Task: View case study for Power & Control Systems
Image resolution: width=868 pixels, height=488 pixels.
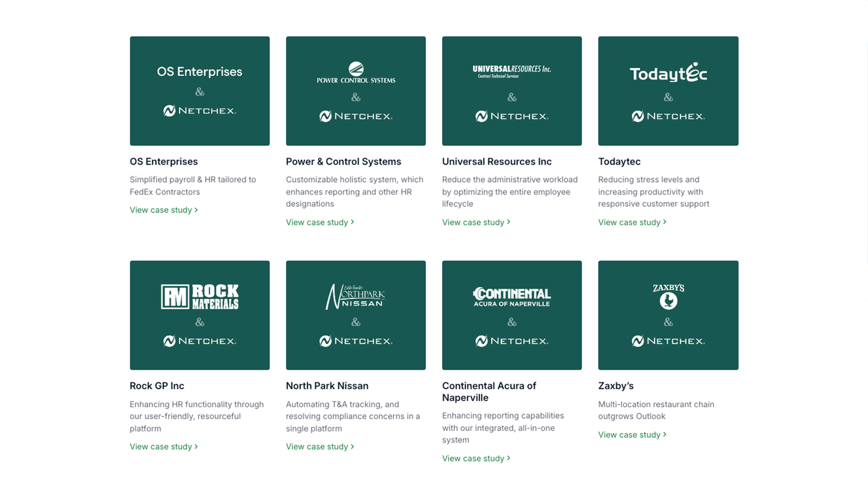Action: (320, 222)
